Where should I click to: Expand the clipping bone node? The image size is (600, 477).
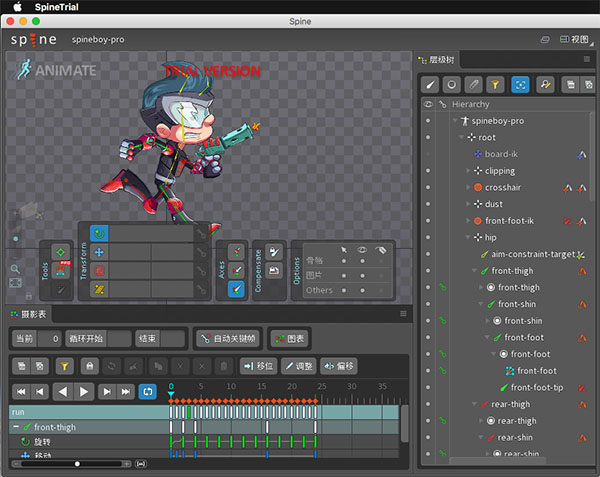pos(468,171)
